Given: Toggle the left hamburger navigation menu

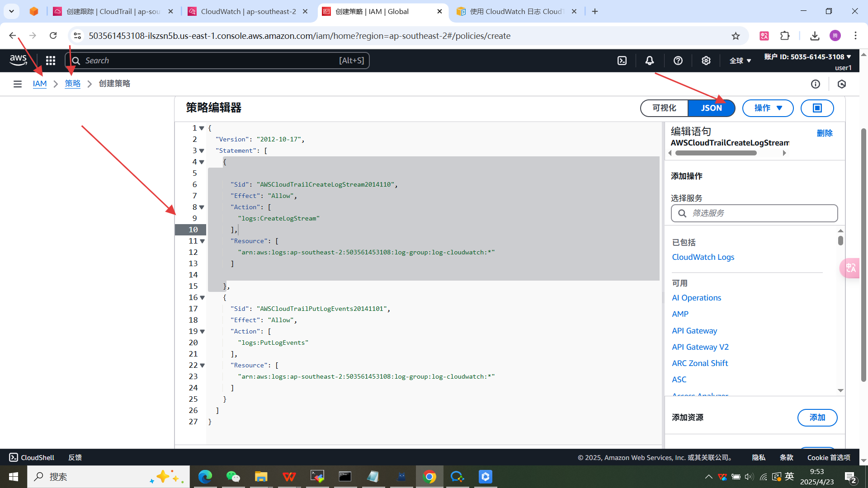Looking at the screenshot, I should (18, 84).
